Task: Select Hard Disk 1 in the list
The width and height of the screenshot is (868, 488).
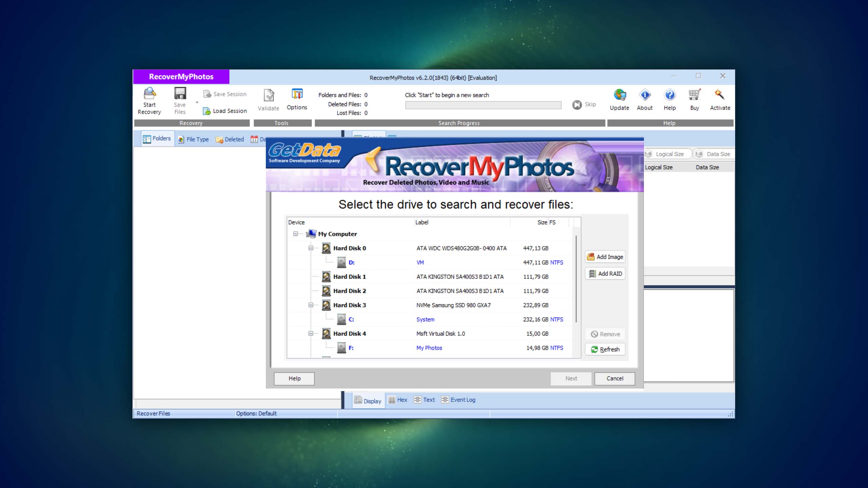Action: (430, 277)
